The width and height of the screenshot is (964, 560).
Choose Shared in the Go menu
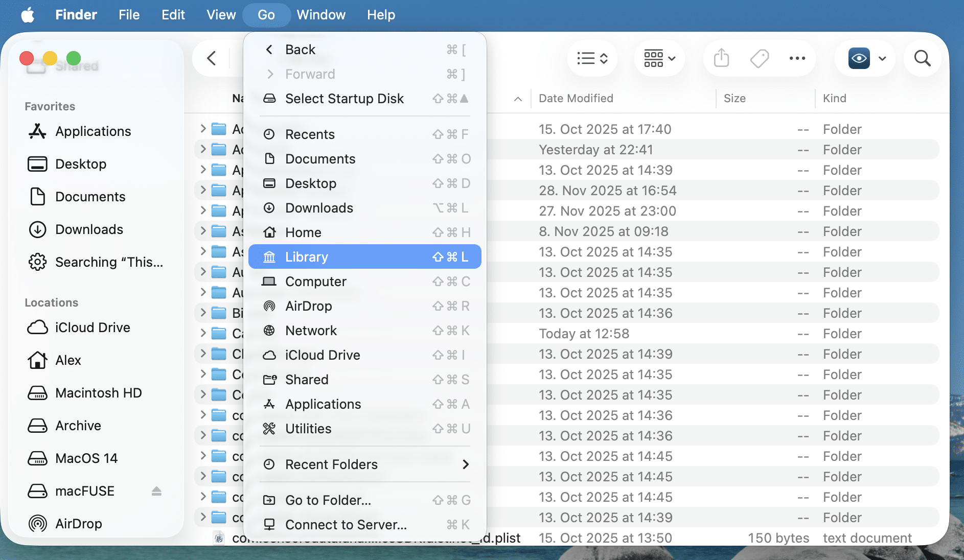[x=364, y=380]
